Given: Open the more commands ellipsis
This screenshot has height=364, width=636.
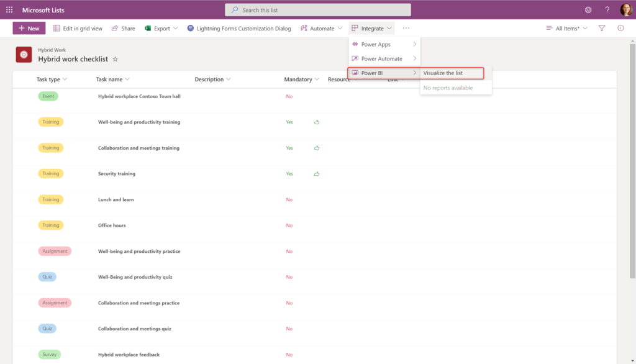Looking at the screenshot, I should tap(406, 28).
